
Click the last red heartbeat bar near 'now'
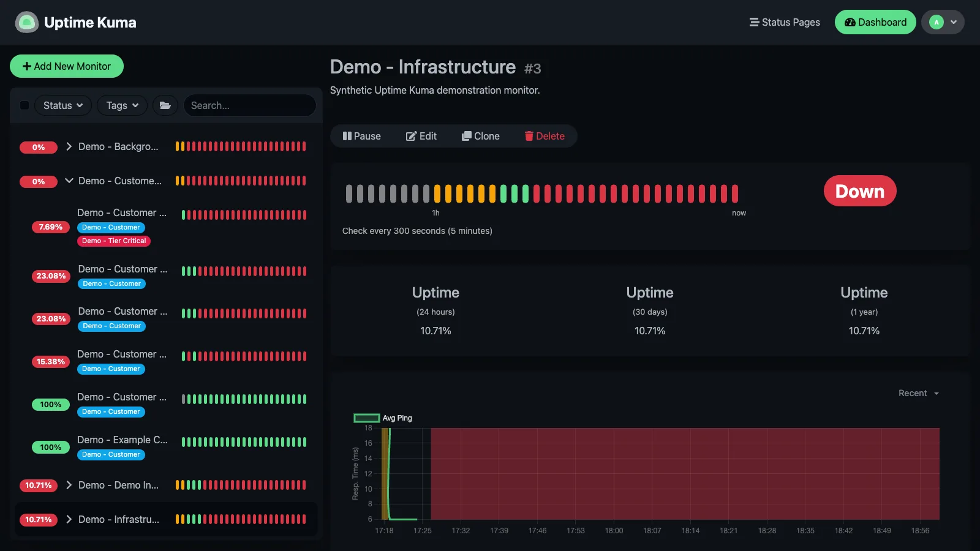pyautogui.click(x=735, y=193)
